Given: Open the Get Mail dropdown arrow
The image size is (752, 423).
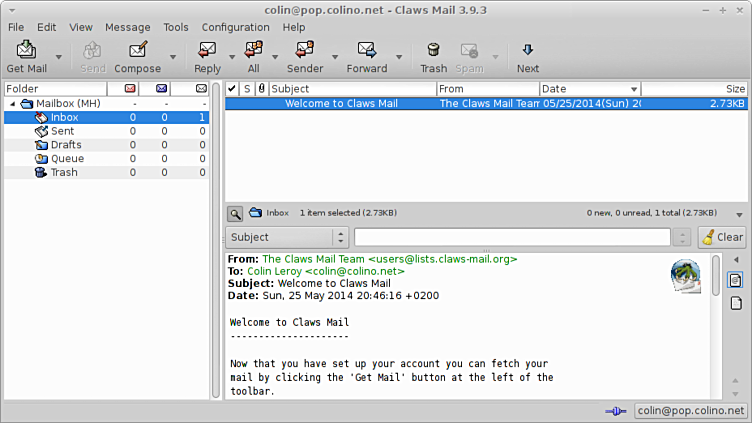Looking at the screenshot, I should (x=59, y=57).
